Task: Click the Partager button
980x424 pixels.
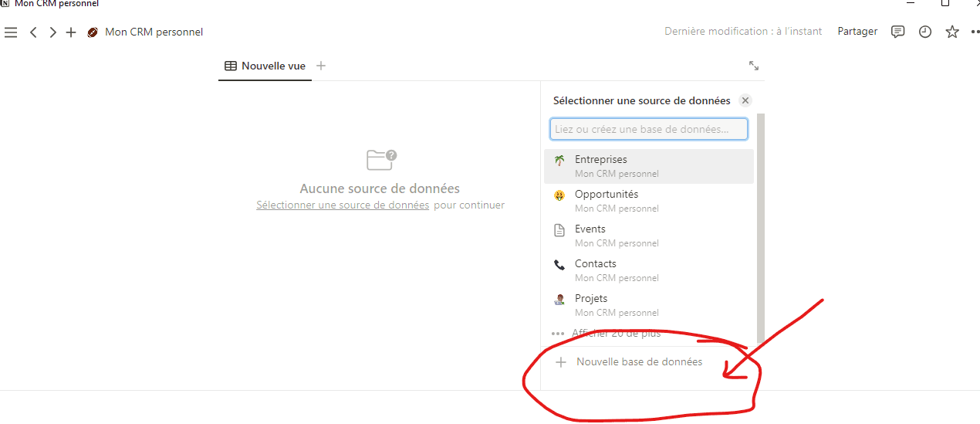Action: (x=857, y=32)
